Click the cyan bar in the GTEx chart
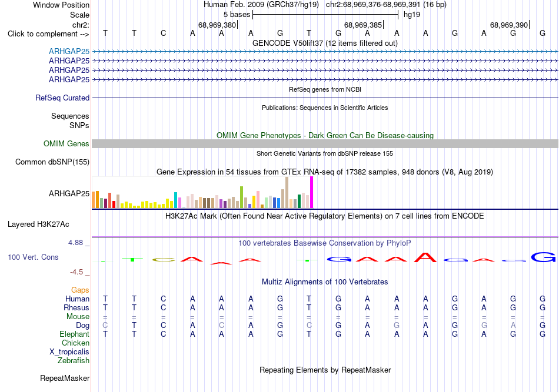This screenshot has width=559, height=392. tap(175, 200)
